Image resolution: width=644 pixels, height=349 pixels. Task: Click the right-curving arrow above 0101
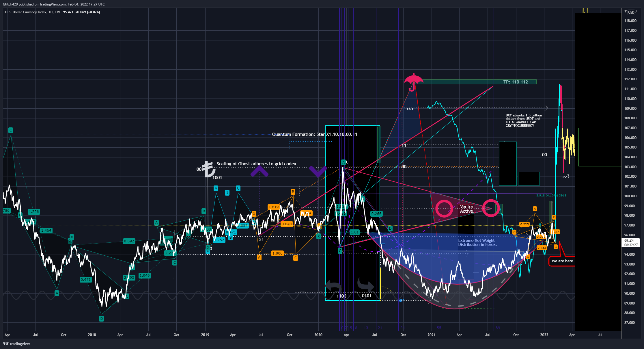(x=365, y=285)
